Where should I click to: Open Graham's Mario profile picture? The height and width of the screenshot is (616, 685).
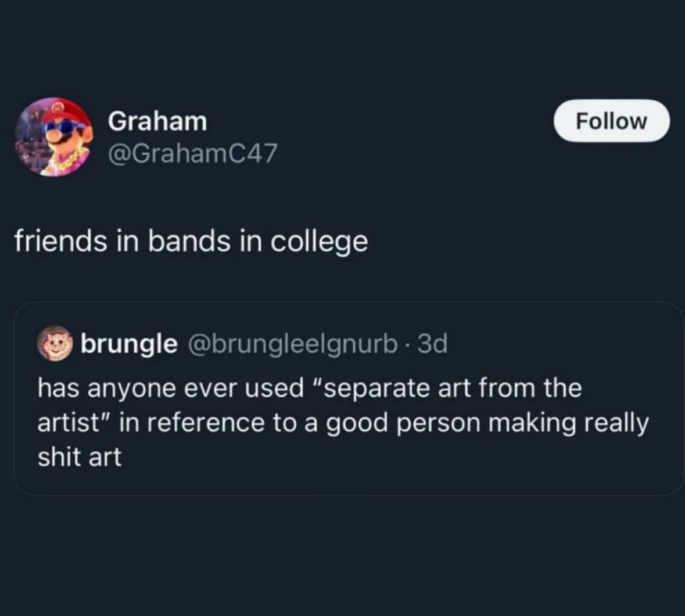pyautogui.click(x=53, y=137)
